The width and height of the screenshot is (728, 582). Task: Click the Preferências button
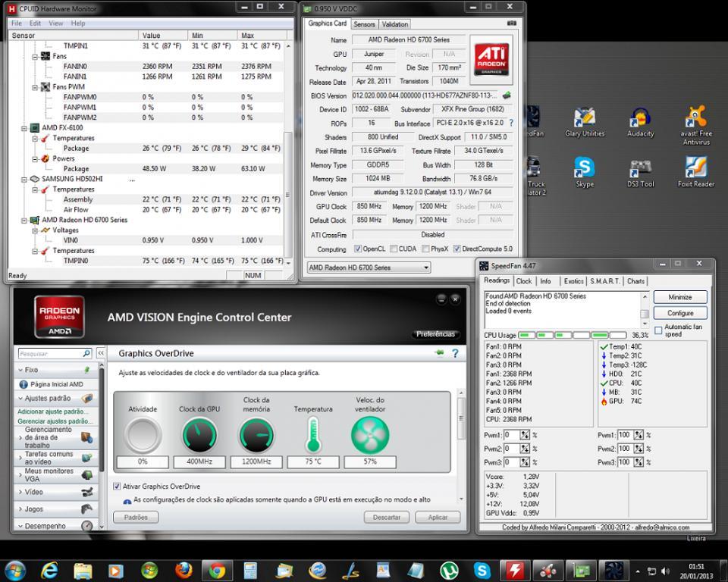435,334
